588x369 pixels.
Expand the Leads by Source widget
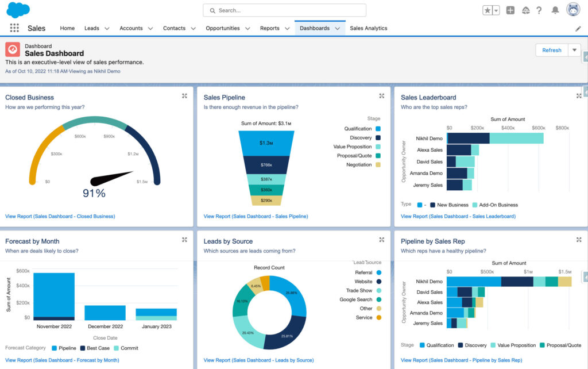[381, 240]
